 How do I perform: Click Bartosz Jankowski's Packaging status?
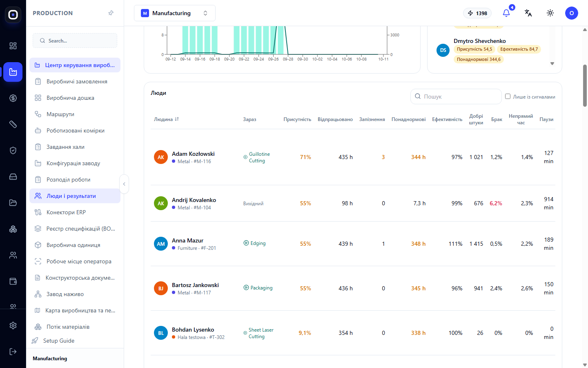pos(258,288)
